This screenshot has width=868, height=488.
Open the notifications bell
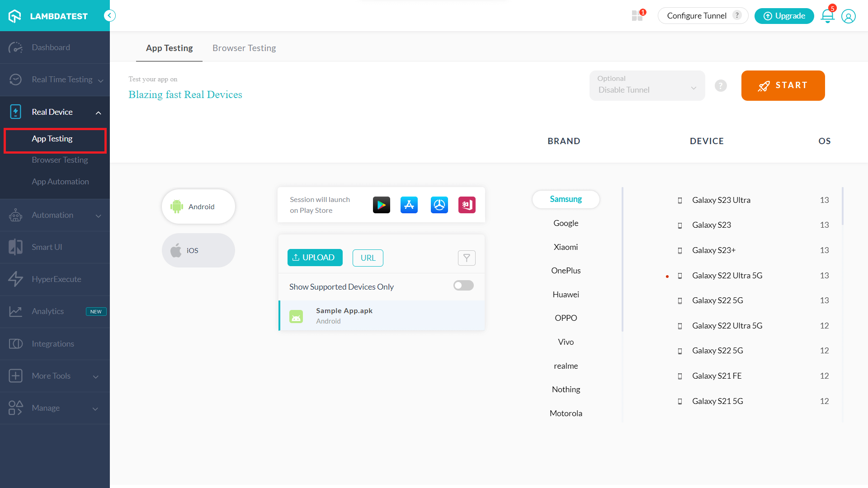827,16
